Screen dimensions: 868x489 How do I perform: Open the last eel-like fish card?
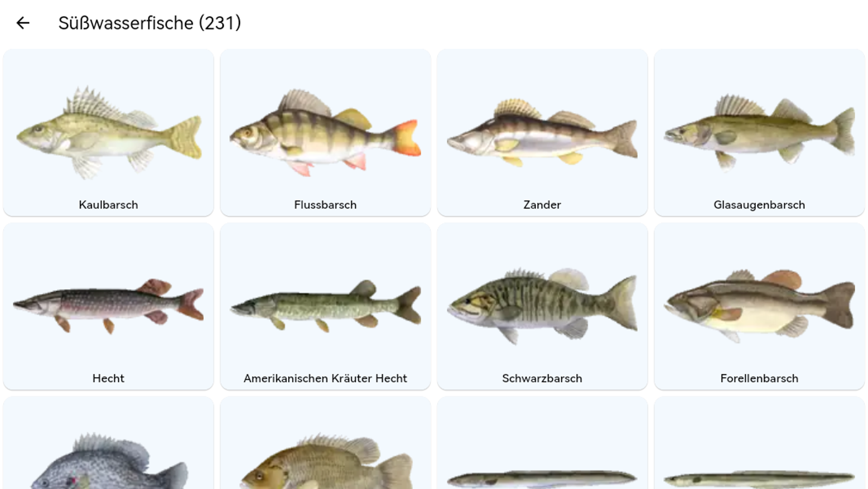click(759, 443)
